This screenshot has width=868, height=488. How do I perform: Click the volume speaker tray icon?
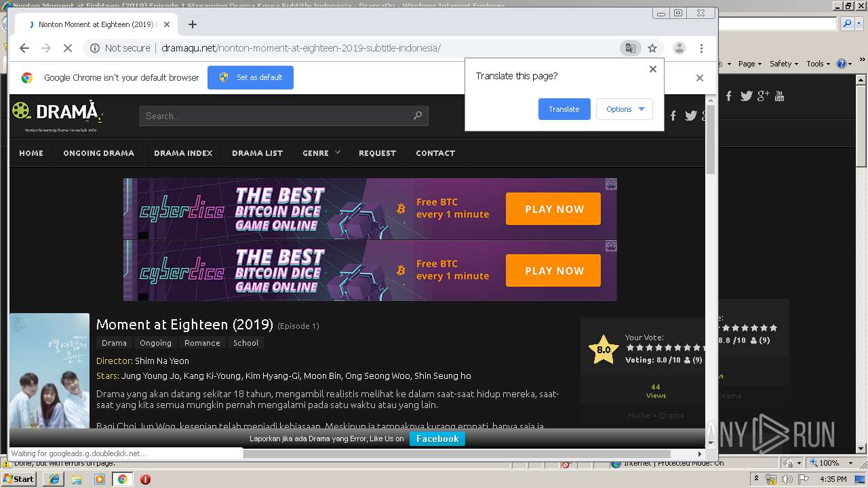(x=787, y=479)
